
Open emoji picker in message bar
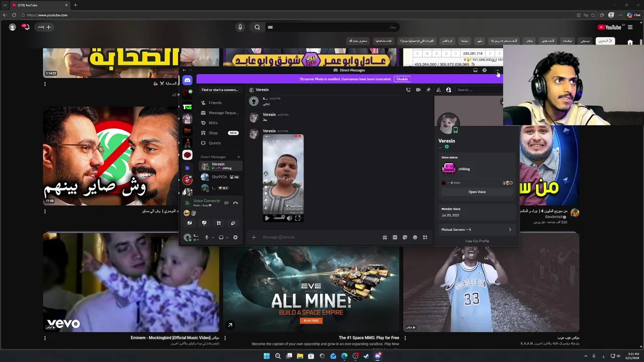tap(415, 237)
